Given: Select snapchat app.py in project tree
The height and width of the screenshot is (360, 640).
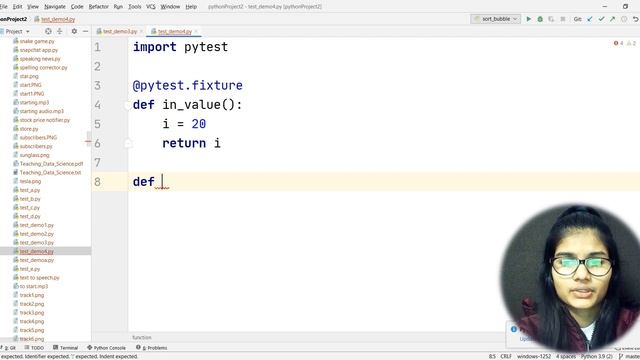Looking at the screenshot, I should click(x=39, y=50).
